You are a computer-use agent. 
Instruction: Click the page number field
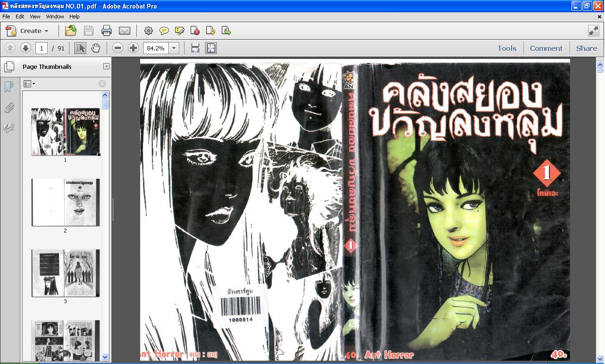[x=42, y=48]
